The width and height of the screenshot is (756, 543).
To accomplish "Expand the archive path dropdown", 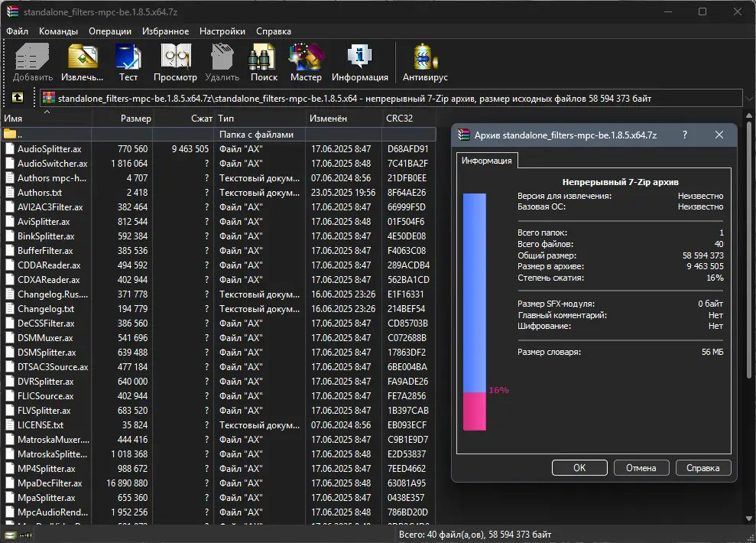I will pyautogui.click(x=748, y=98).
